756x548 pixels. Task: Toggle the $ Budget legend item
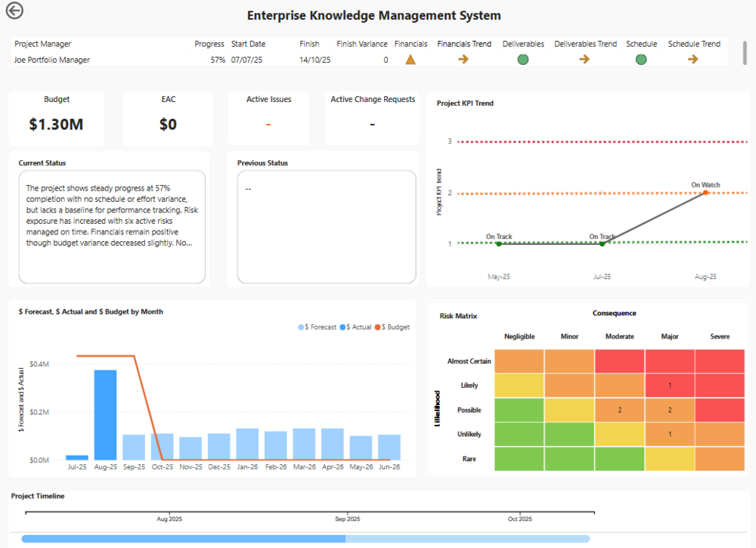(x=392, y=327)
